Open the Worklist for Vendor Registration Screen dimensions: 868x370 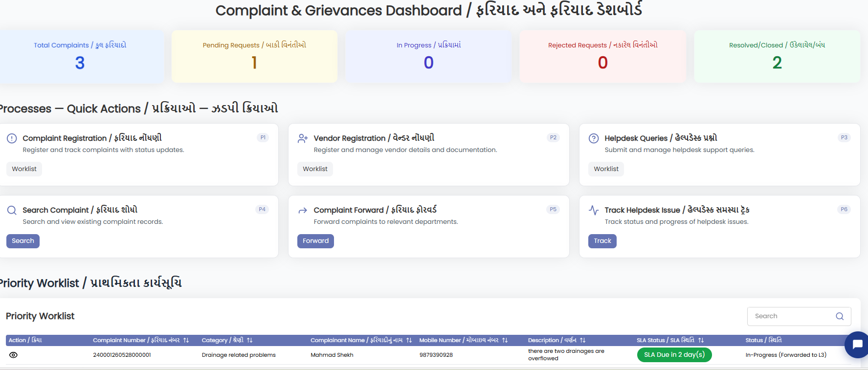[x=315, y=169]
